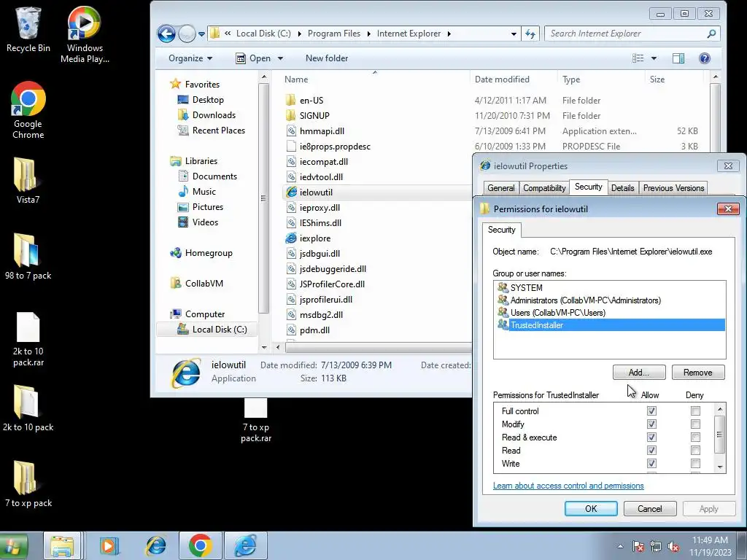This screenshot has width=747, height=560.
Task: Click the Change your view icon
Action: (638, 58)
